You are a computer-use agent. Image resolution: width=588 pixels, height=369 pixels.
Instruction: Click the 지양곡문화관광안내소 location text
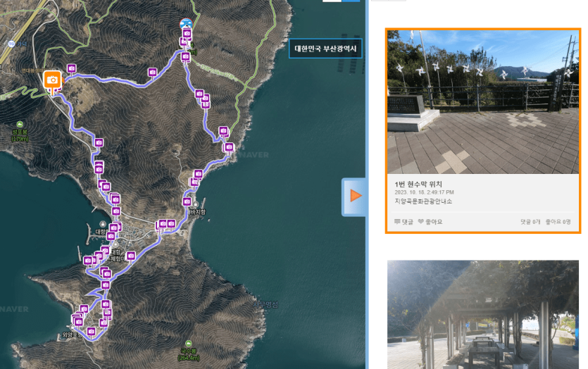(423, 201)
